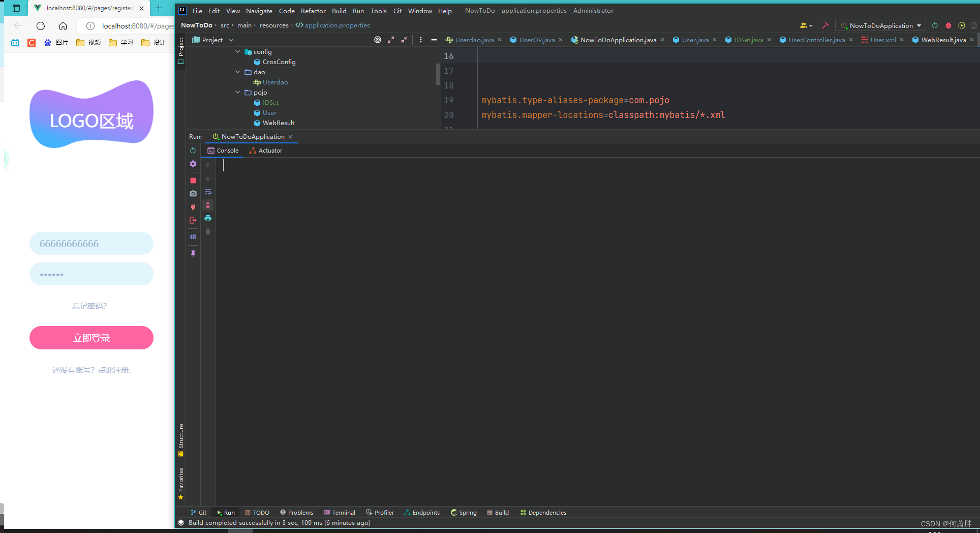Click the red exit icon in Run toolbar
The width and height of the screenshot is (980, 533).
tap(193, 220)
